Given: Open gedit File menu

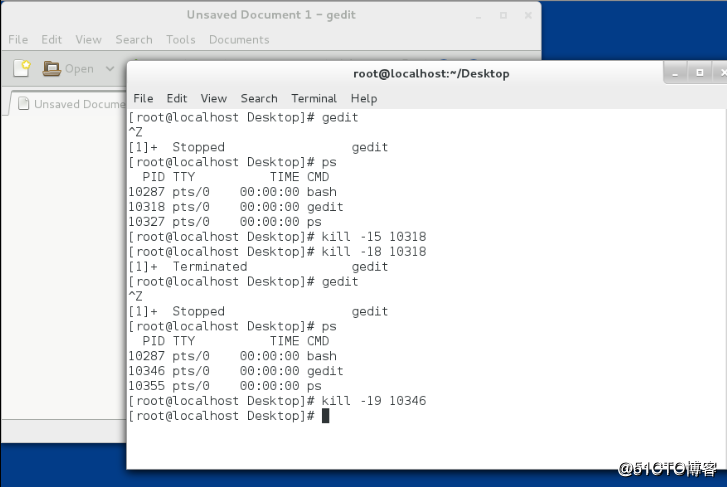Looking at the screenshot, I should tap(18, 39).
